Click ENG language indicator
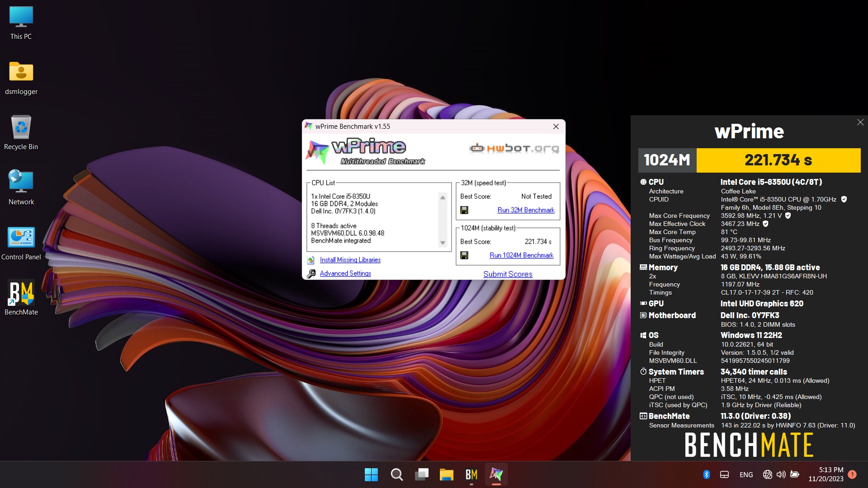 pyautogui.click(x=746, y=474)
